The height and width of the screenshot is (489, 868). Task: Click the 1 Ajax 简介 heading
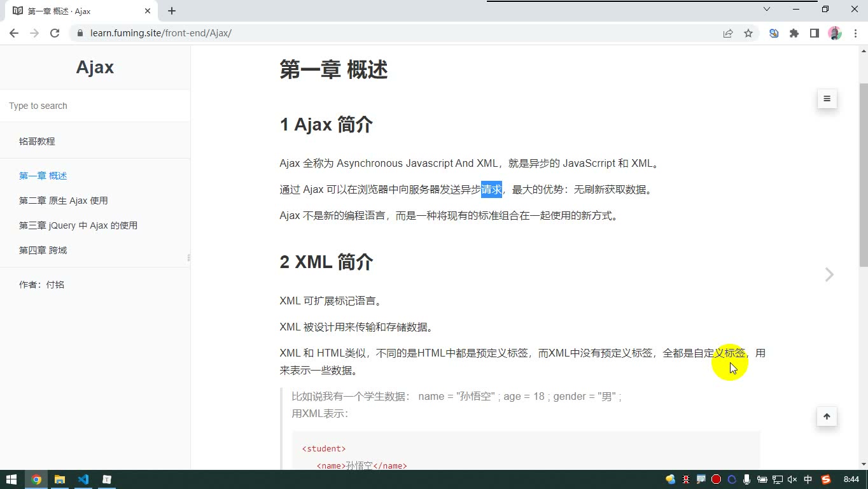coord(326,125)
